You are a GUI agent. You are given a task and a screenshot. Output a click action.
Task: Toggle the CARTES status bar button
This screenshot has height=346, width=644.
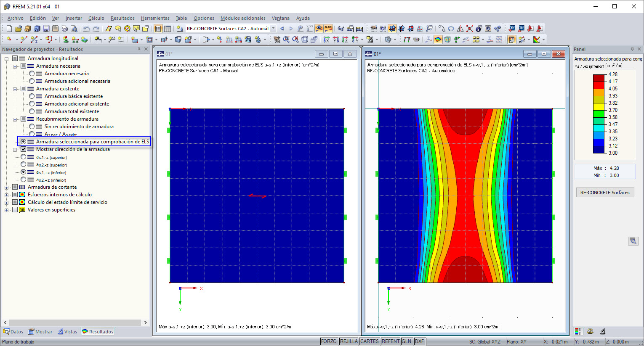pos(370,341)
